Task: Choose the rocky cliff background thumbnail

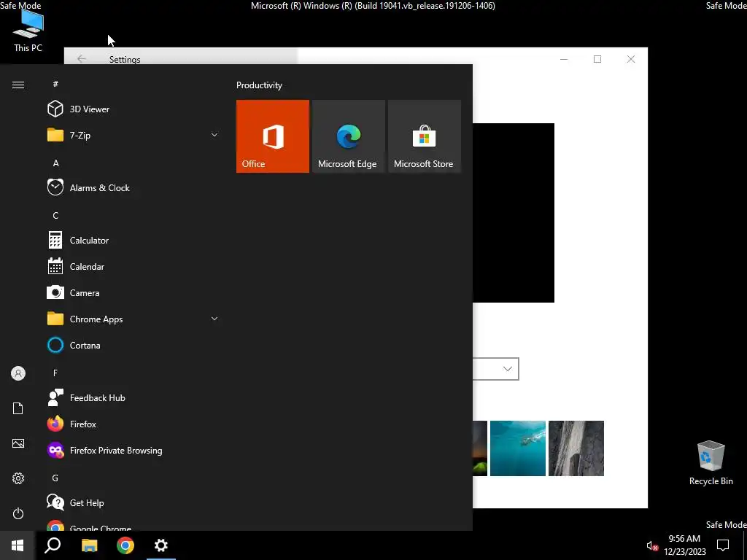Action: click(x=576, y=448)
